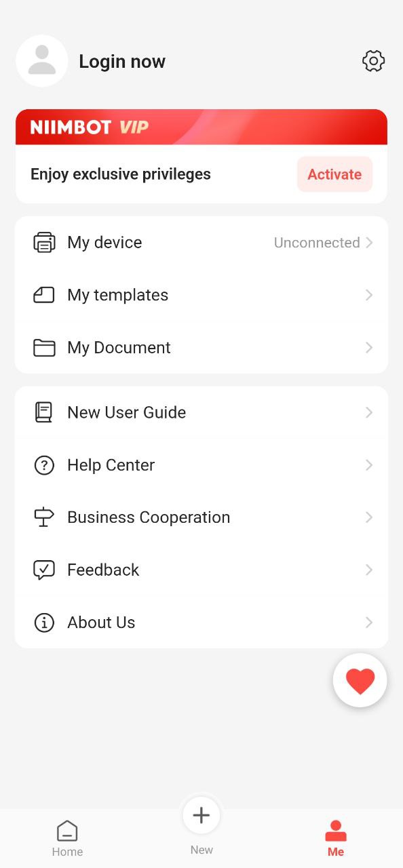The image size is (403, 868).
Task: Tap the signpost Business Cooperation icon
Action: (44, 517)
